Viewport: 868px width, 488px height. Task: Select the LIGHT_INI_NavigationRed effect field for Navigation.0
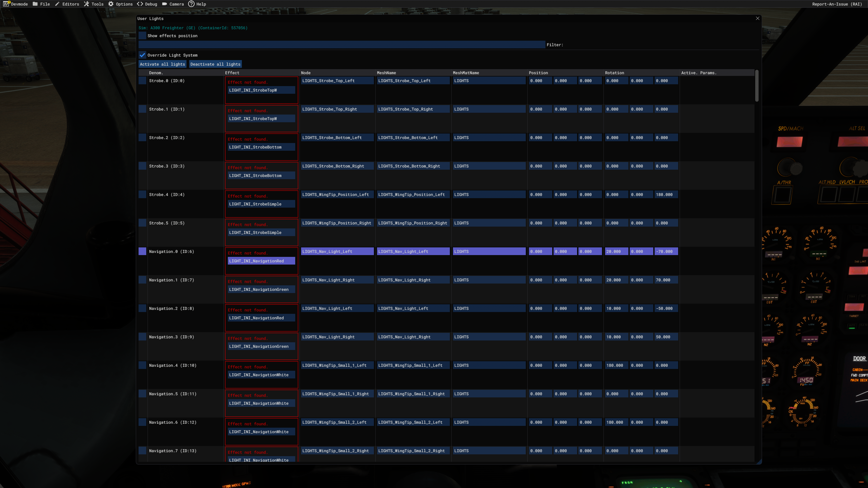261,261
